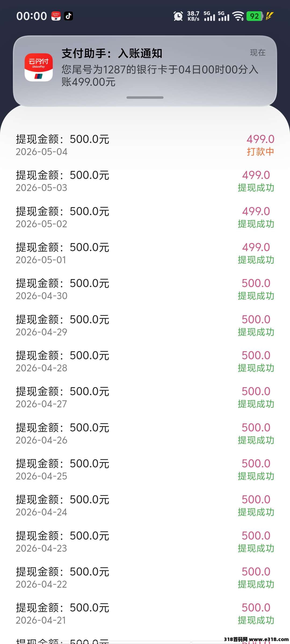The width and height of the screenshot is (290, 644).
Task: Tap the alarm clock status icon
Action: click(178, 16)
